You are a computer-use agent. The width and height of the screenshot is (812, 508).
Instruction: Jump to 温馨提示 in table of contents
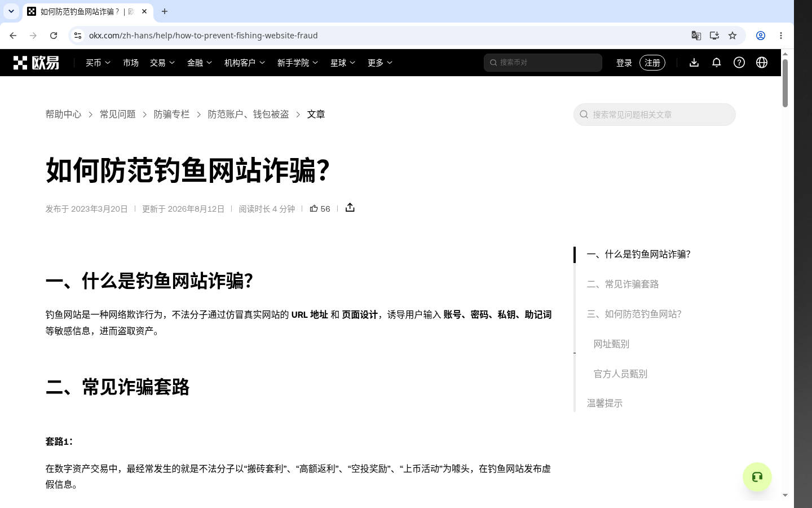(605, 404)
